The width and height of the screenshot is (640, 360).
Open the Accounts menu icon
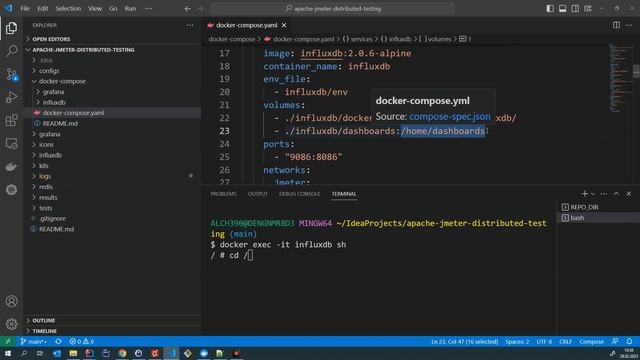tap(11, 301)
